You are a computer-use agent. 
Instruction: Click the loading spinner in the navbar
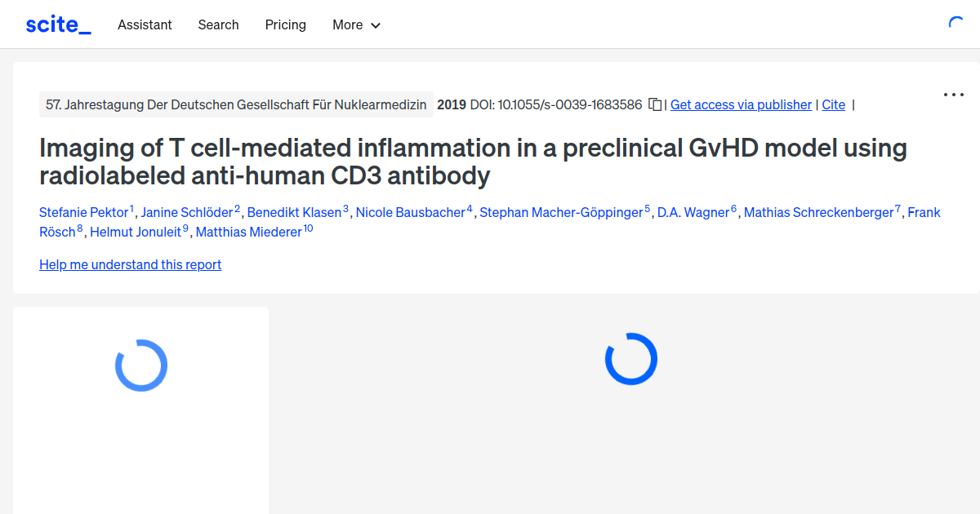coord(956,24)
